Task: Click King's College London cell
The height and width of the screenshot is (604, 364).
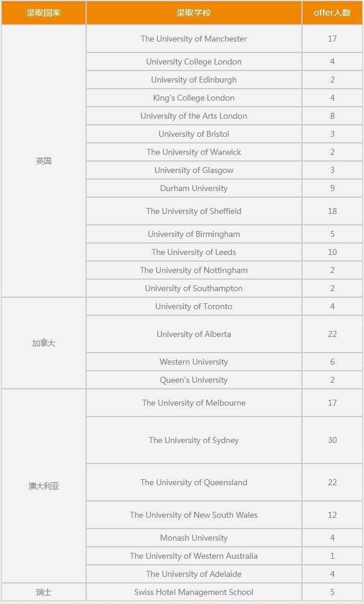Action: coord(193,98)
